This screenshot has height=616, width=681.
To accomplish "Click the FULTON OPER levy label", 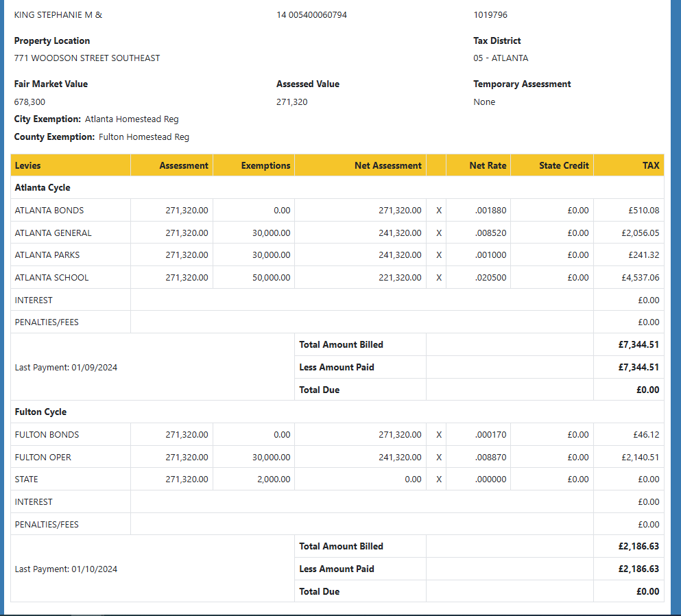I will pyautogui.click(x=43, y=458).
